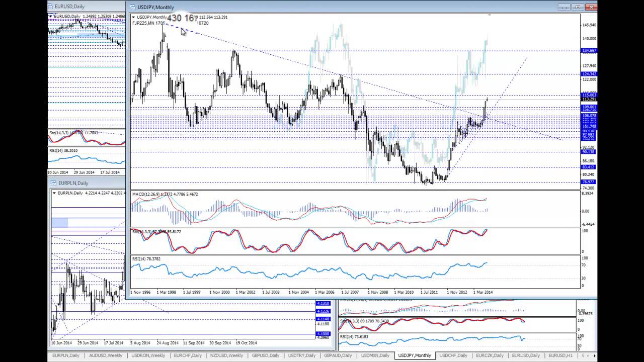
Task: Open the USDRON,Weekly chart tab
Action: tap(148, 355)
